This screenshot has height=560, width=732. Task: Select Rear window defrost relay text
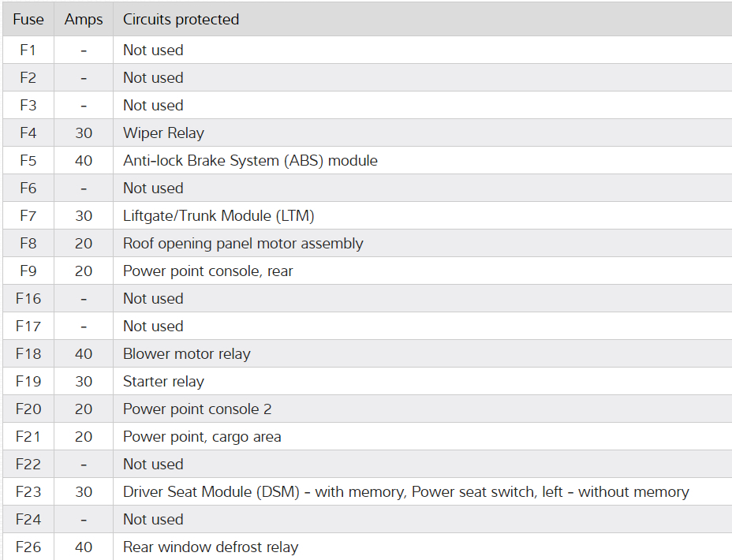211,547
